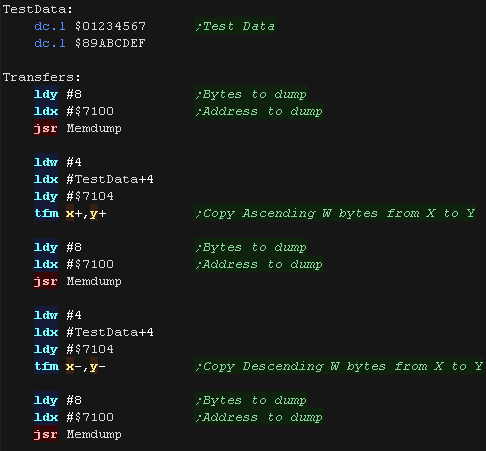Click the first ldy #$7104 line
Screen dimensions: 486x451
pyautogui.click(x=74, y=196)
